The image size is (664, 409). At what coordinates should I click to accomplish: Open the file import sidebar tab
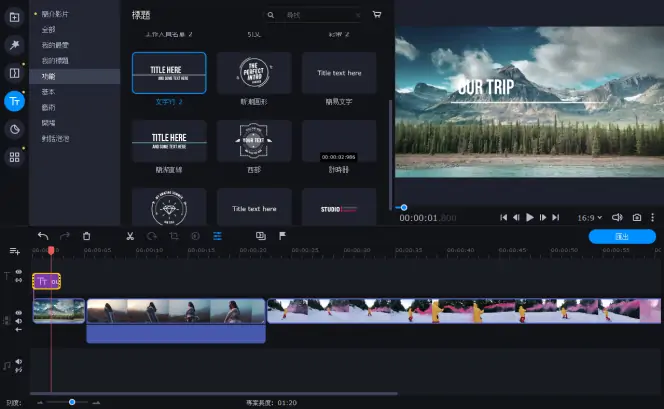point(14,17)
